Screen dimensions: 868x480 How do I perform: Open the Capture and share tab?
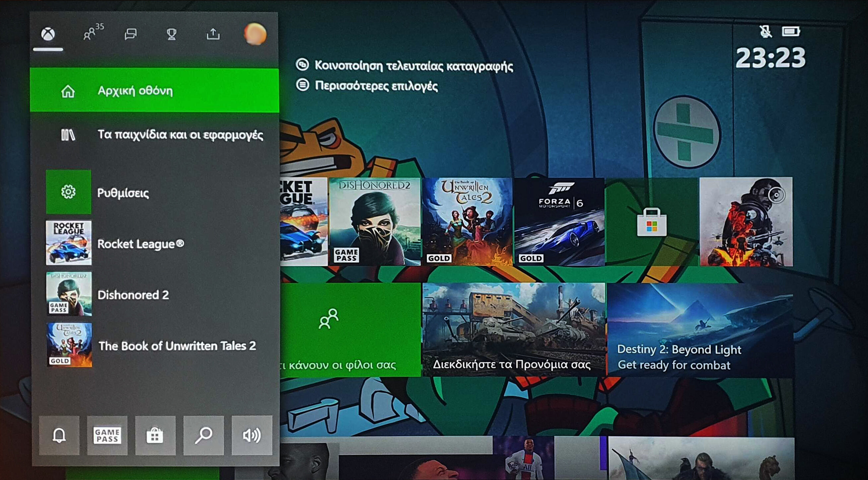[x=213, y=34]
